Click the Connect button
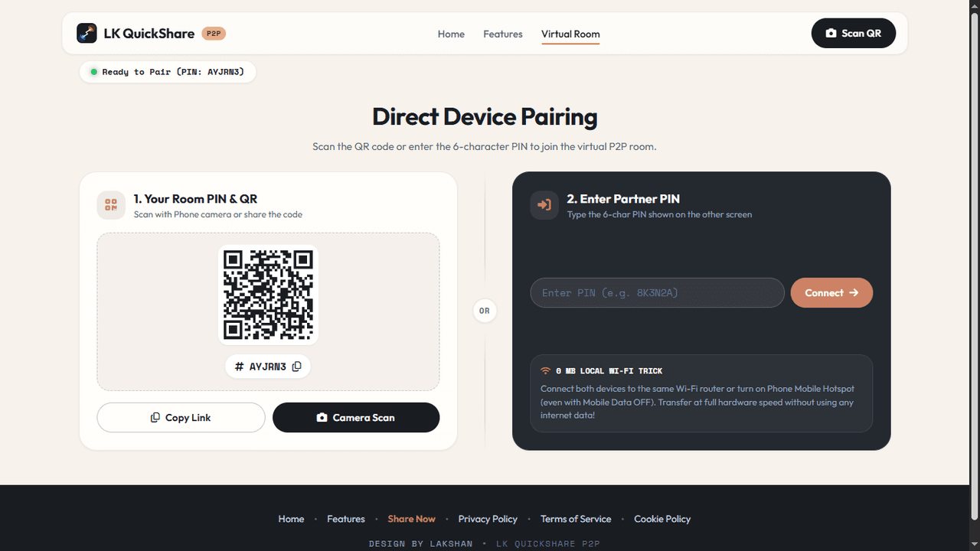The height and width of the screenshot is (551, 980). click(831, 293)
